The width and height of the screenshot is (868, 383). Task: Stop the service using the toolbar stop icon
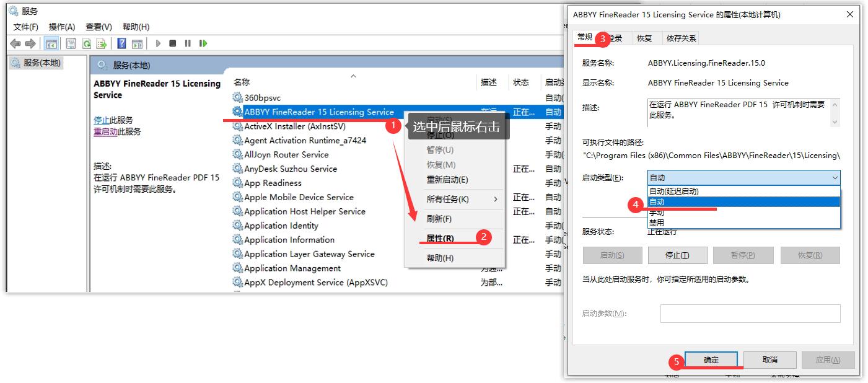pyautogui.click(x=173, y=43)
